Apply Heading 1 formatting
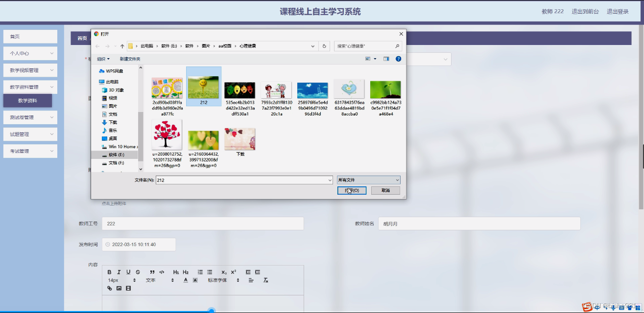The height and width of the screenshot is (313, 644). (176, 272)
